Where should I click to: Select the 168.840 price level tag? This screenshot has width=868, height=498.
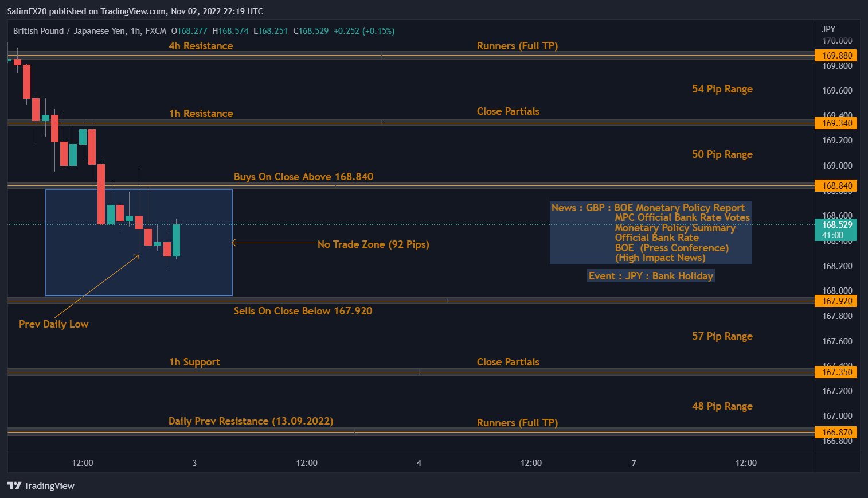[x=836, y=186]
